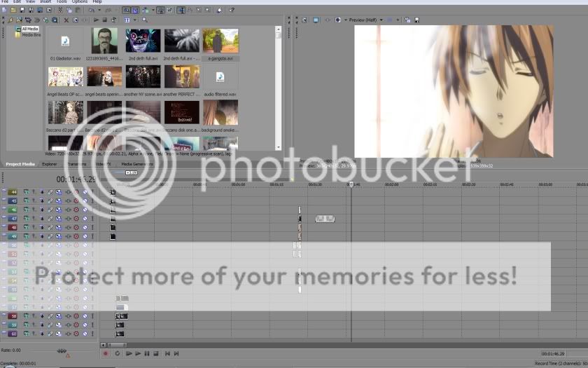Click the red X remove media icon
Viewport: 588px width, 368px height.
tap(66, 20)
